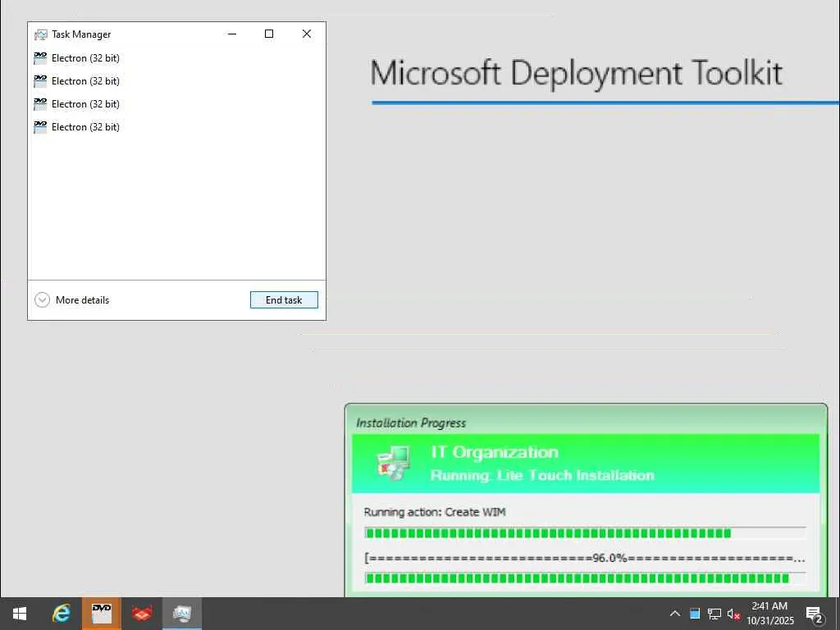
Task: Open the Action Center notifications
Action: click(815, 614)
